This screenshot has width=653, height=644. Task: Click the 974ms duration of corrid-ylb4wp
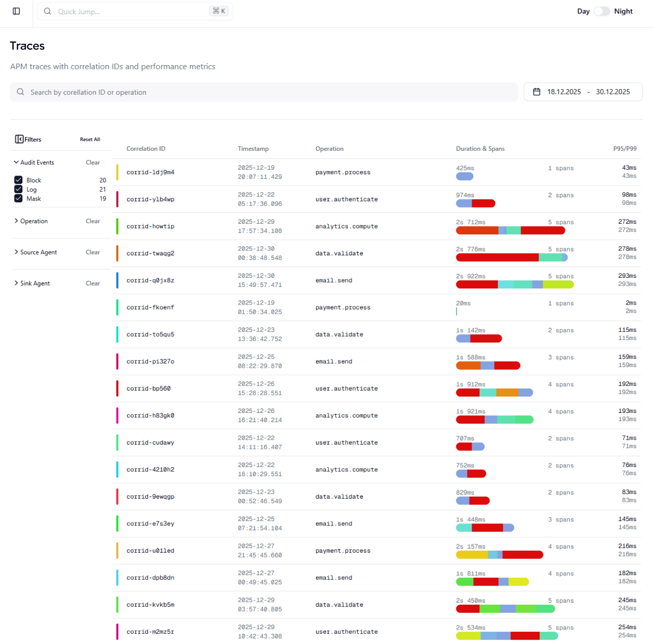tap(465, 195)
